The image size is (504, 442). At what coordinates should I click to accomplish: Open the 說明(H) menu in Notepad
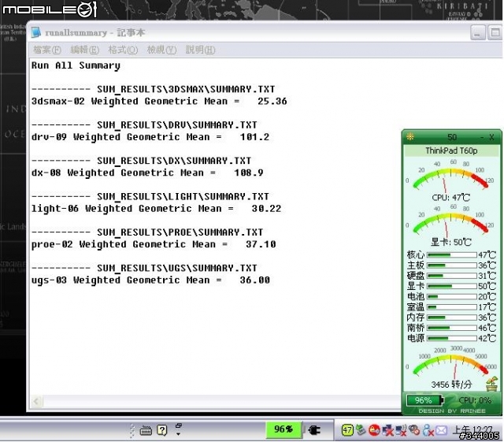[x=200, y=50]
